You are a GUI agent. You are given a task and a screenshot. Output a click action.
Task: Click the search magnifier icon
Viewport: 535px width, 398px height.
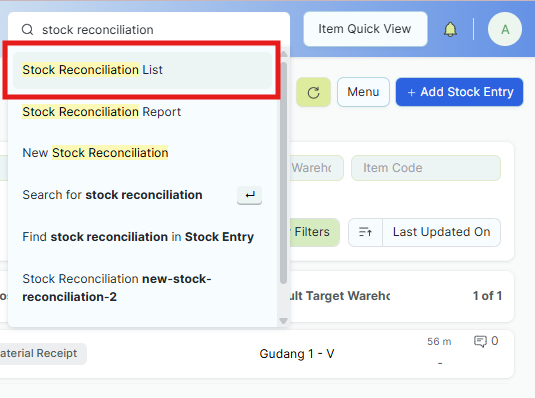coord(27,30)
